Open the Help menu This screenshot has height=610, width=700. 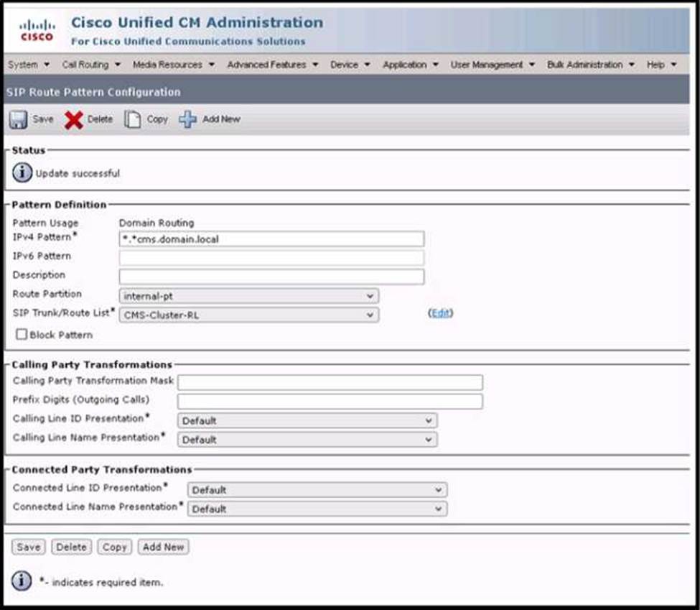[662, 65]
